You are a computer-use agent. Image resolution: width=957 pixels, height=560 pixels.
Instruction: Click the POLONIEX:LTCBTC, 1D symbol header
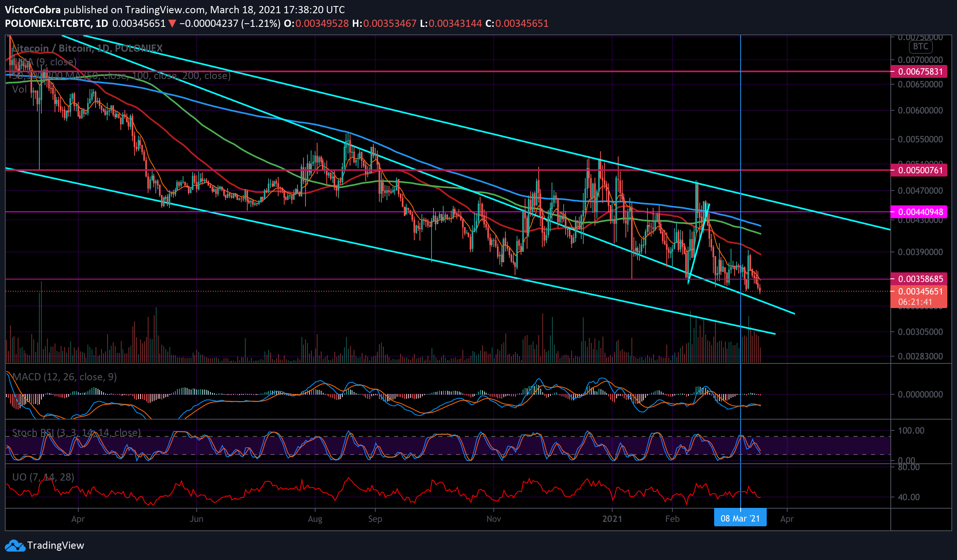[x=57, y=23]
